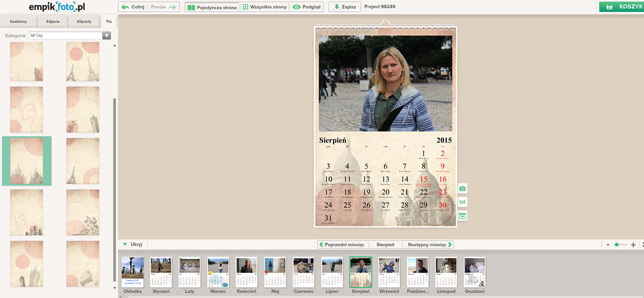The width and height of the screenshot is (644, 298).
Task: Click the fullscreen icon beside zoom plus
Action: click(x=642, y=244)
